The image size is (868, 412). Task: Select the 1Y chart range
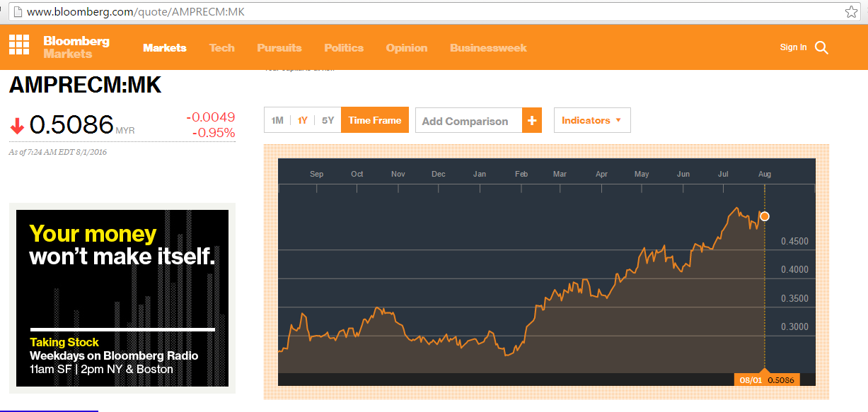click(x=302, y=120)
